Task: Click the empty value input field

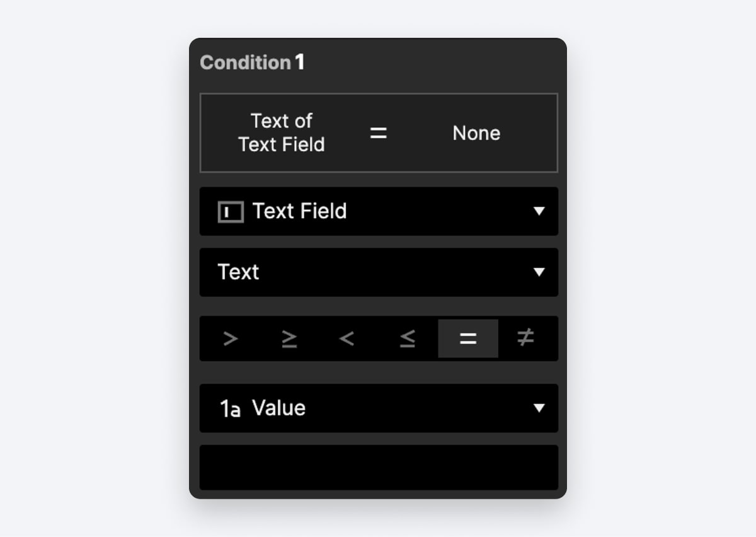Action: coord(379,467)
